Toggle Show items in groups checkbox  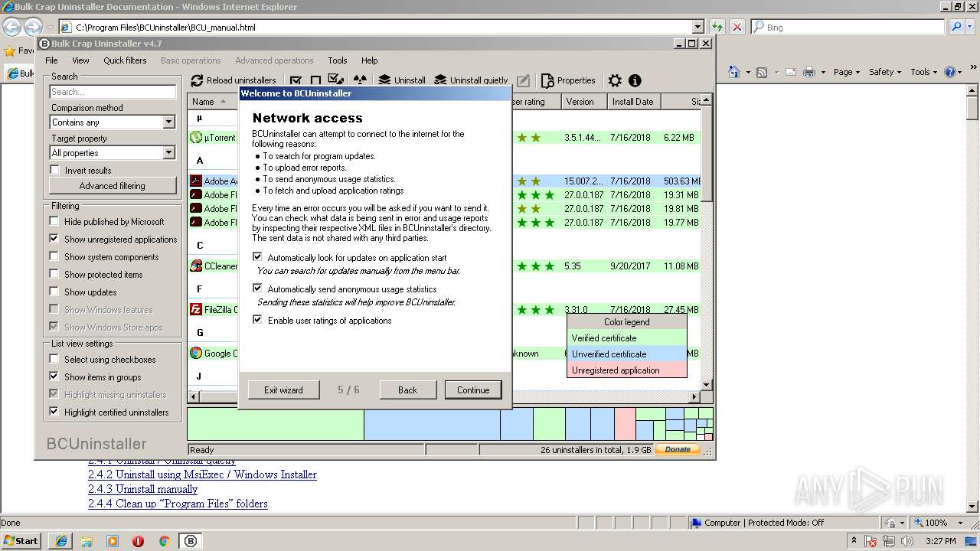point(54,377)
